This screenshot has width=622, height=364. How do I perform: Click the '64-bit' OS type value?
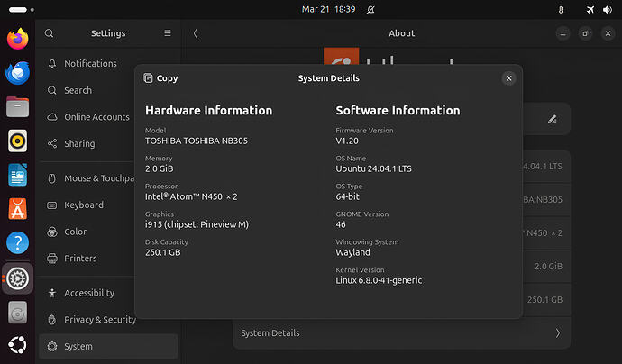347,196
